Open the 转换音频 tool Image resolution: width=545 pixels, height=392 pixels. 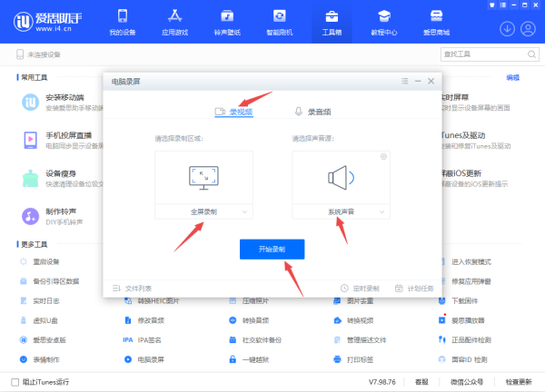[x=249, y=320]
